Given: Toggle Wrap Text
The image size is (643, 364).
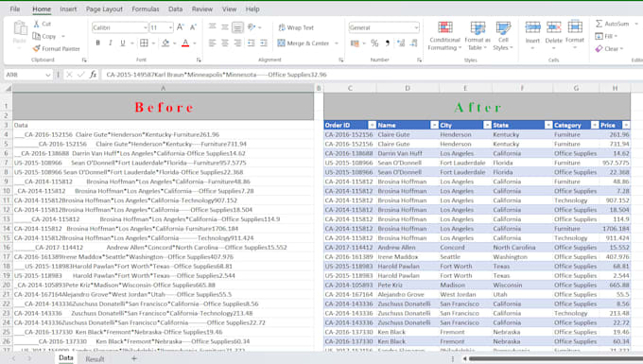Looking at the screenshot, I should click(296, 27).
